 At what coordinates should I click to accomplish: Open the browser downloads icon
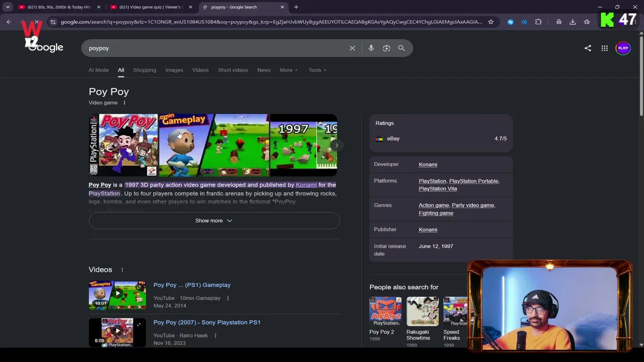pos(573,22)
